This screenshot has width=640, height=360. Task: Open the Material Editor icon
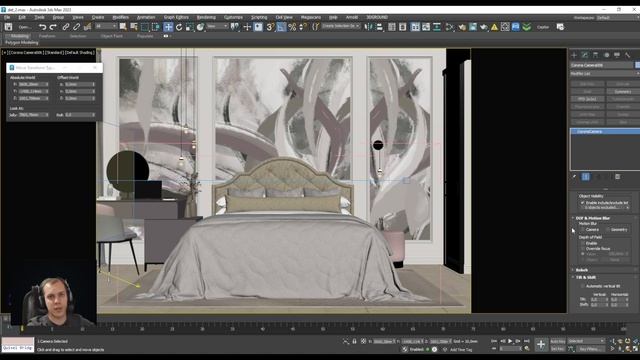point(450,27)
